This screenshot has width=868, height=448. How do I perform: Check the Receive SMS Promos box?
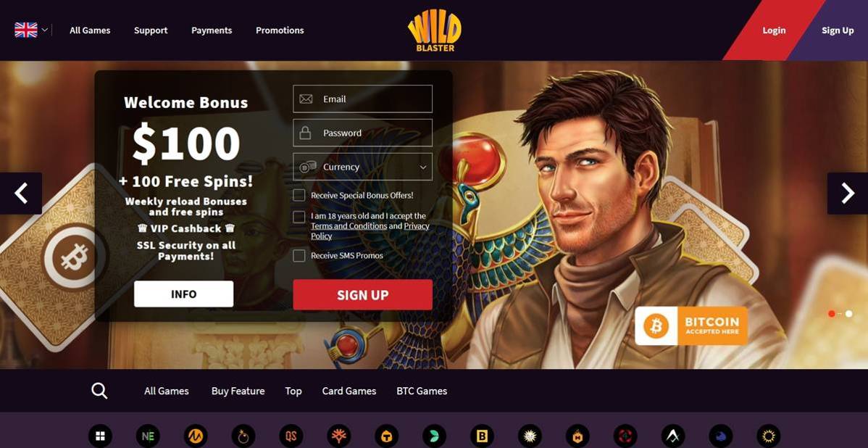tap(299, 255)
